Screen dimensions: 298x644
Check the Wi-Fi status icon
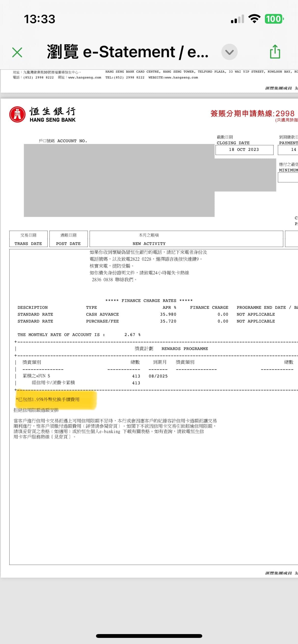(254, 19)
